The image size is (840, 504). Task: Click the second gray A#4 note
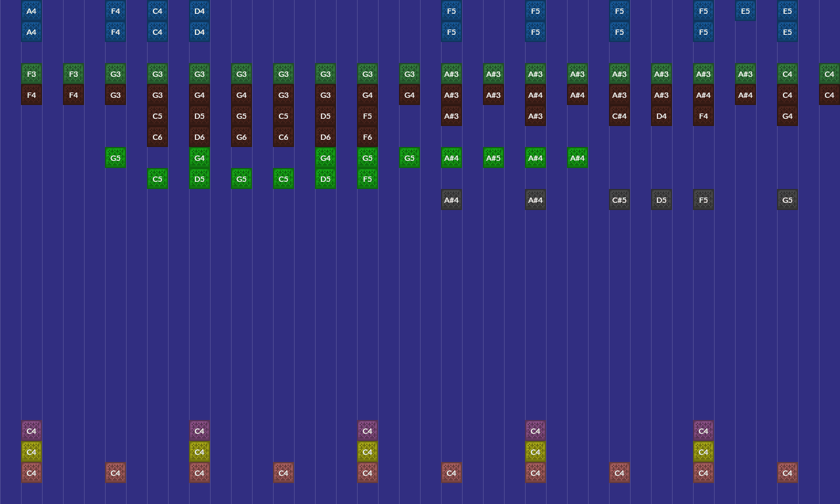(x=535, y=199)
